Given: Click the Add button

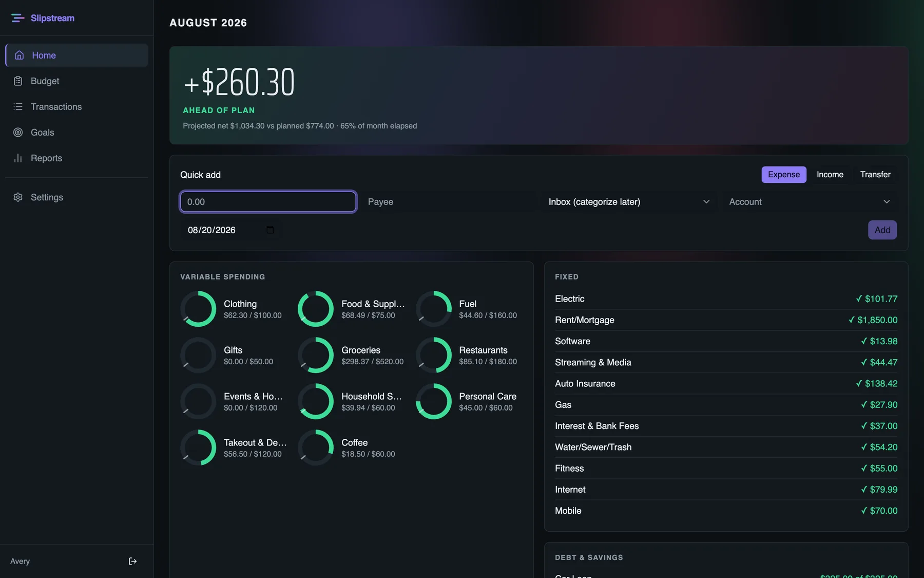Looking at the screenshot, I should coord(882,230).
